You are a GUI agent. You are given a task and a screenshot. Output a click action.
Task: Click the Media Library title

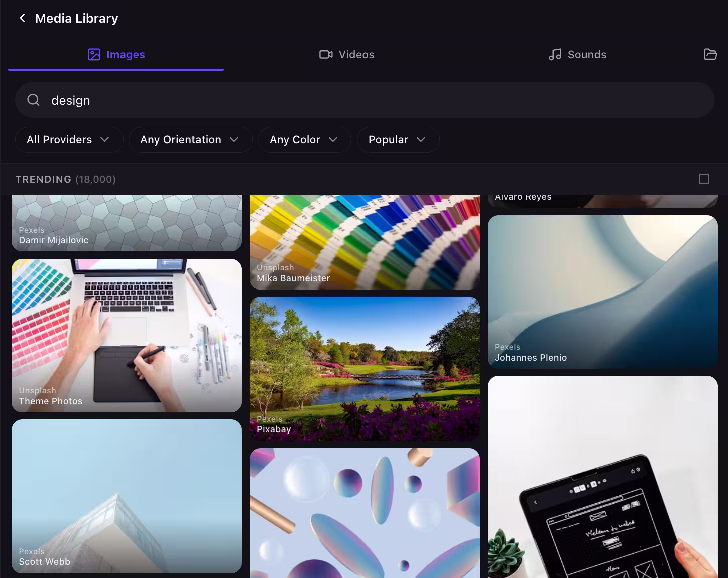click(x=76, y=18)
